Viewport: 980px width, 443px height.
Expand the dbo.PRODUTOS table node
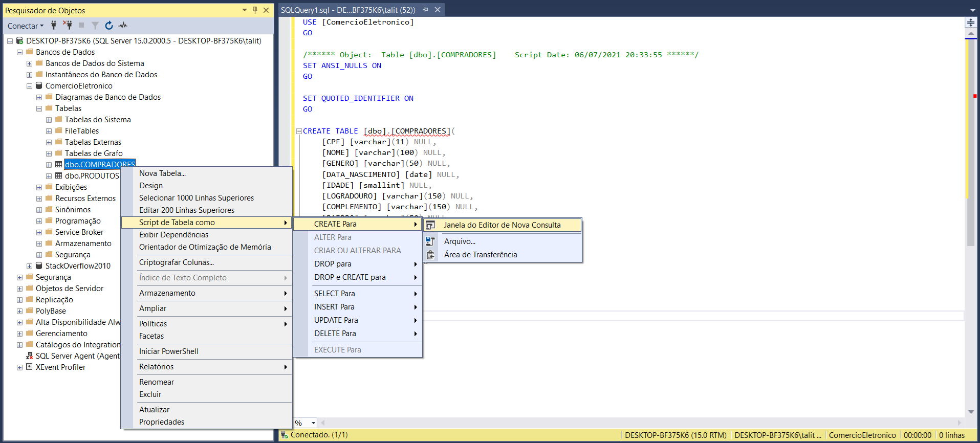(x=49, y=176)
